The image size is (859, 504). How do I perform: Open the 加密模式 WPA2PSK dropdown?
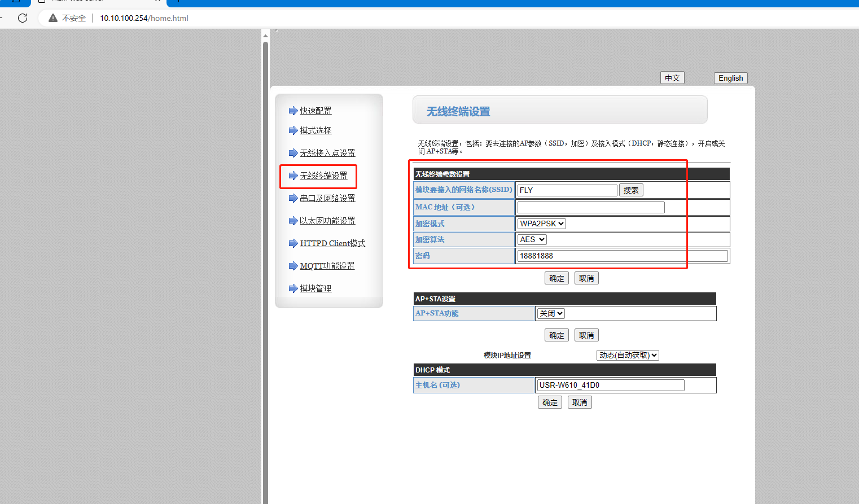coord(542,223)
